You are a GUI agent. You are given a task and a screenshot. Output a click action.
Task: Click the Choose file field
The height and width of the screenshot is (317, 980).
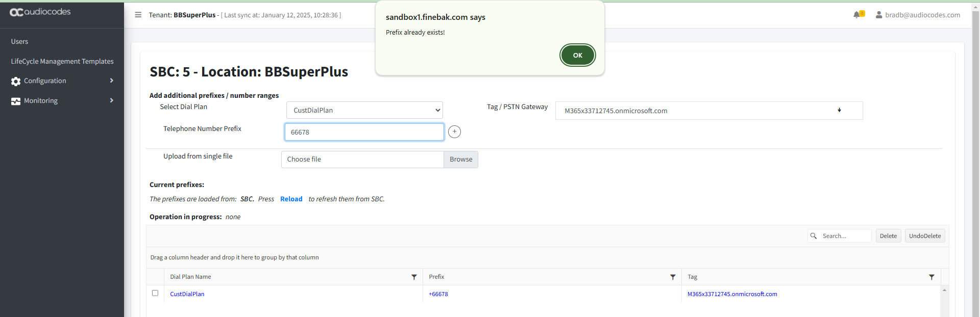click(362, 160)
